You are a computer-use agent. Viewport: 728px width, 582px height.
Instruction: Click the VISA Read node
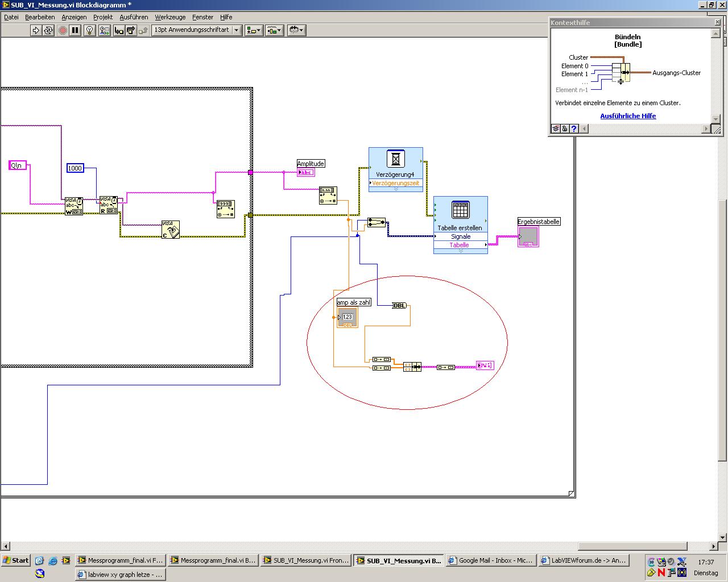point(108,205)
